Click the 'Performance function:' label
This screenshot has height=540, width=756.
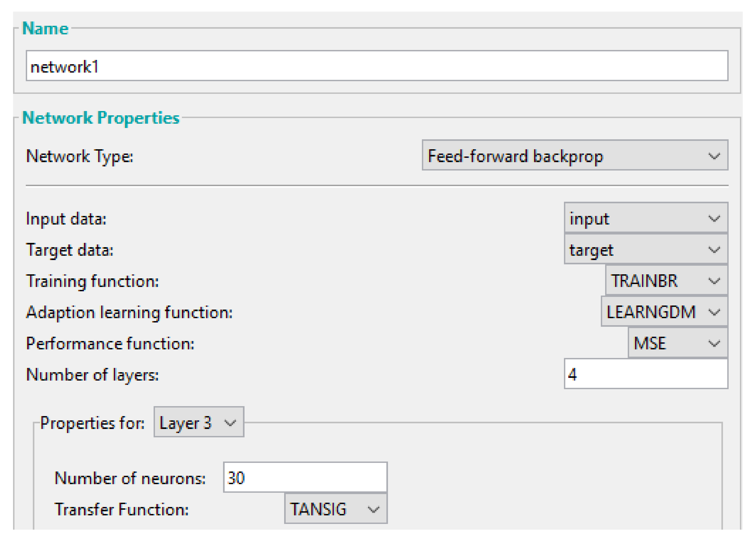coord(110,343)
